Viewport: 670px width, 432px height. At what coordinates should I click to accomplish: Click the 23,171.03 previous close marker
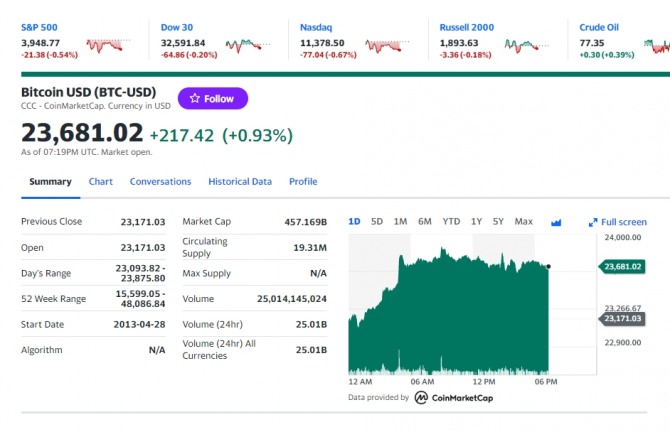622,318
